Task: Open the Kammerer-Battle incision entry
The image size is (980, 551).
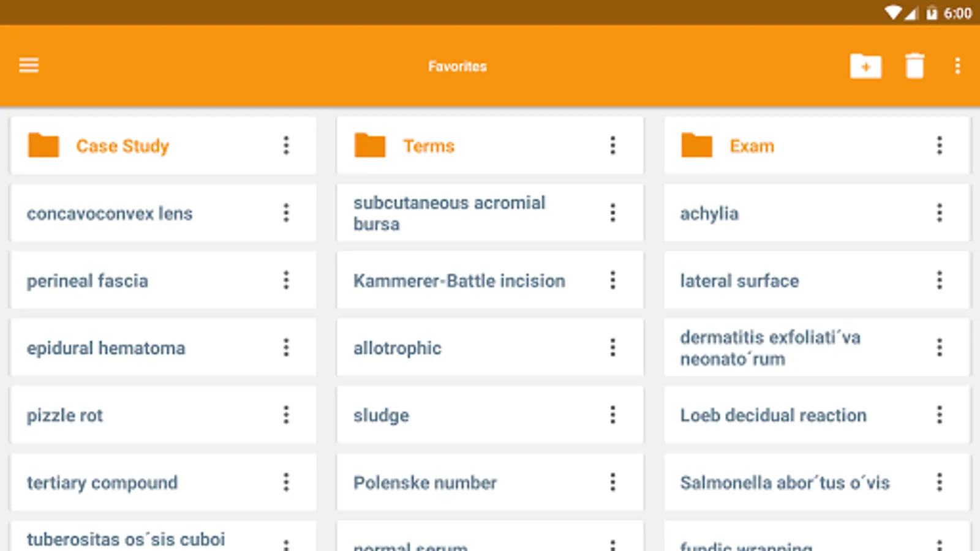Action: click(459, 281)
